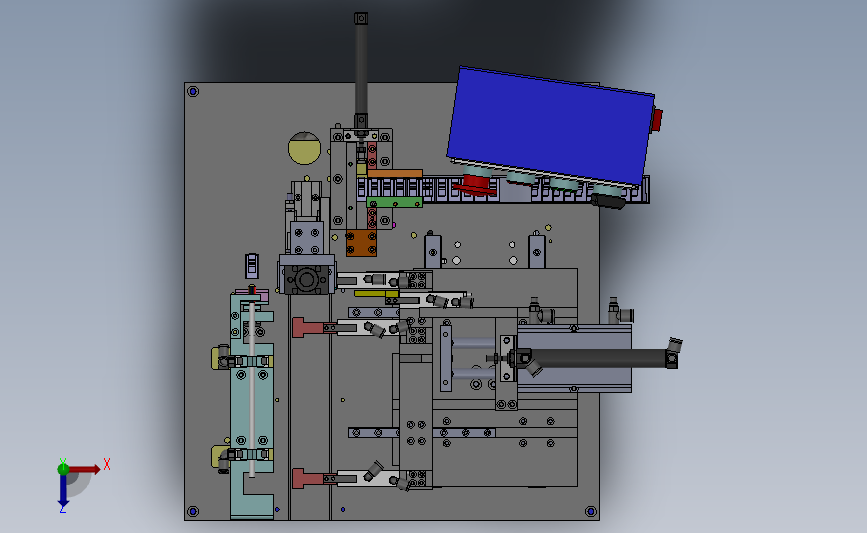Viewport: 867px width, 533px height.
Task: Select the orange horizontal bar above track
Action: tap(395, 174)
